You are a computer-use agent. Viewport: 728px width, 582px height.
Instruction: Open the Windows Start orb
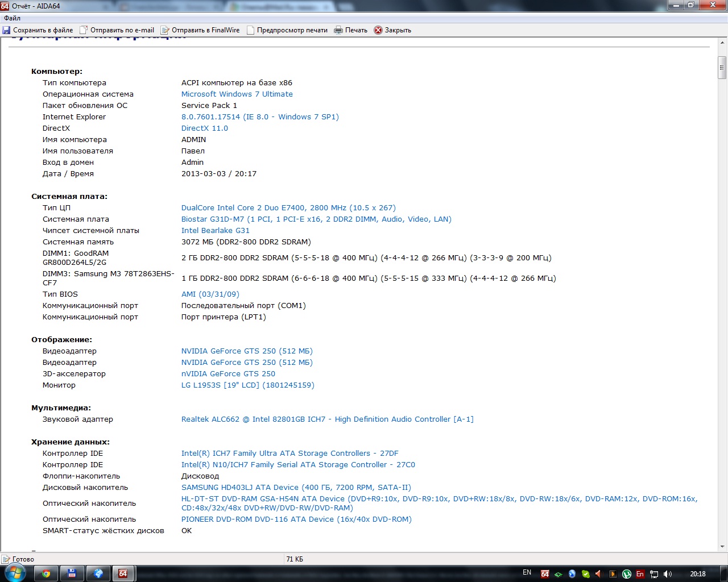15,573
